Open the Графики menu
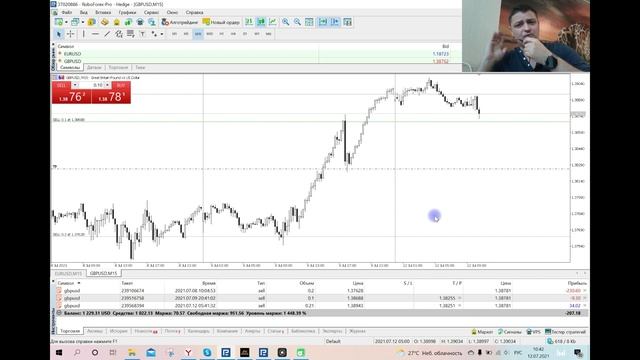640x360 pixels. click(x=127, y=12)
